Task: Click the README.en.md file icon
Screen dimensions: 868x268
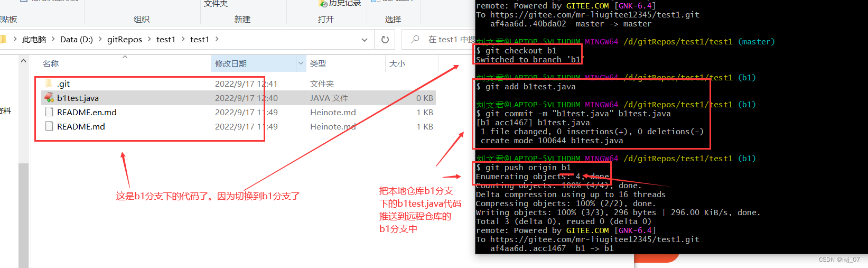Action: click(x=49, y=112)
